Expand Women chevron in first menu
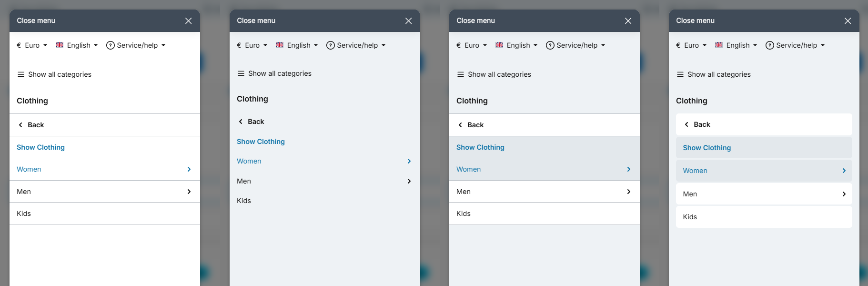Image resolution: width=868 pixels, height=286 pixels. tap(189, 169)
